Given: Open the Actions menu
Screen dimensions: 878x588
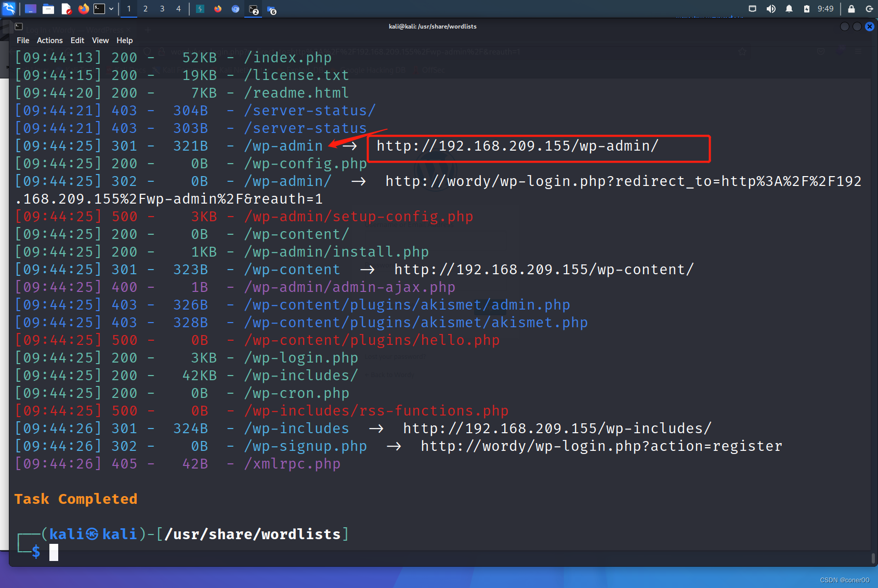Looking at the screenshot, I should click(x=50, y=41).
